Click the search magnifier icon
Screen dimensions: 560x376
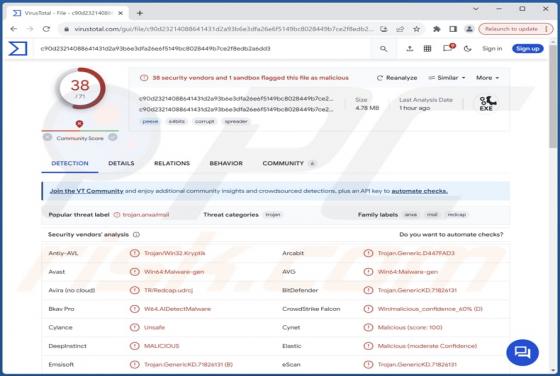383,49
